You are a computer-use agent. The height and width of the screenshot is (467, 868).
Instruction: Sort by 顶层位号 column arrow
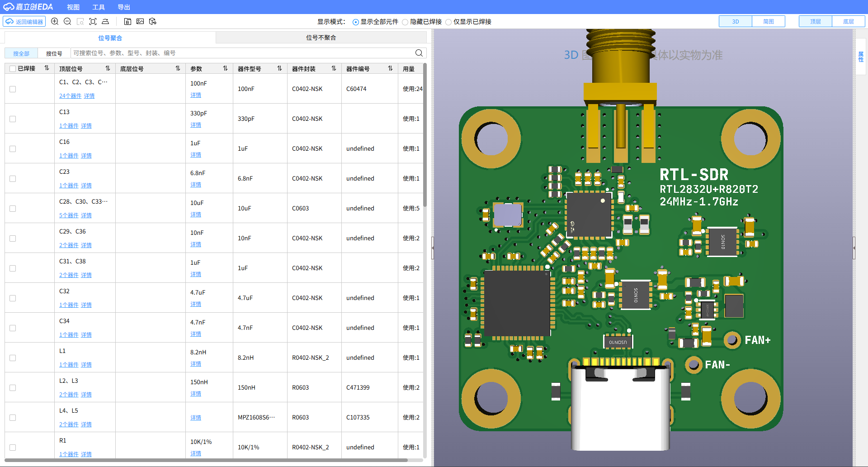pos(108,68)
